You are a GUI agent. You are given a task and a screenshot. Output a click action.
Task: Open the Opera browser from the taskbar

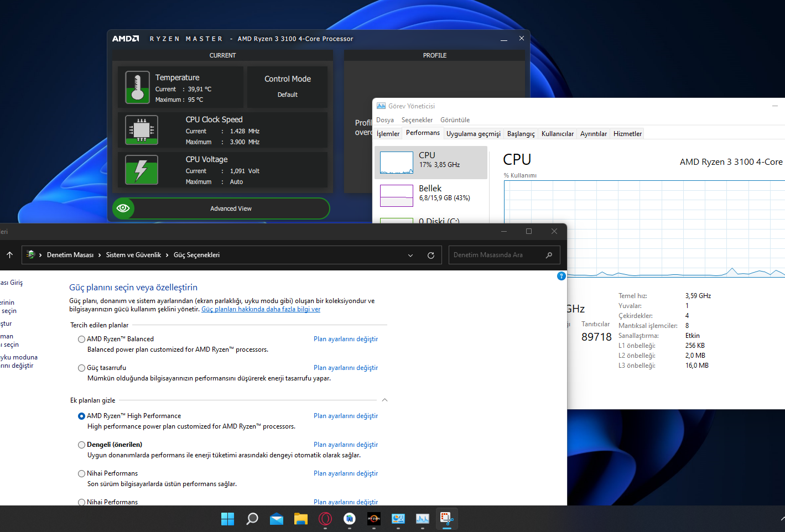point(325,519)
